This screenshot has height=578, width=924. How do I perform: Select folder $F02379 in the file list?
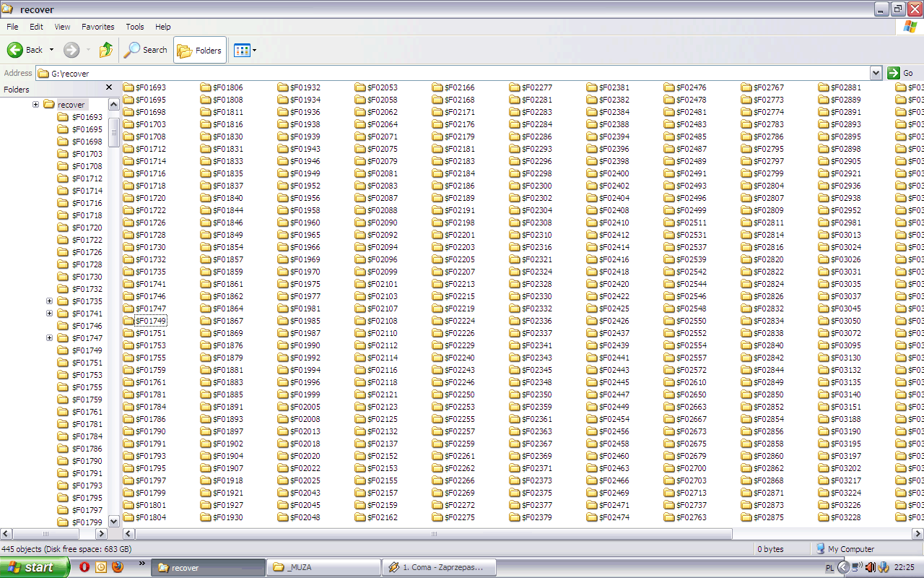click(x=530, y=517)
